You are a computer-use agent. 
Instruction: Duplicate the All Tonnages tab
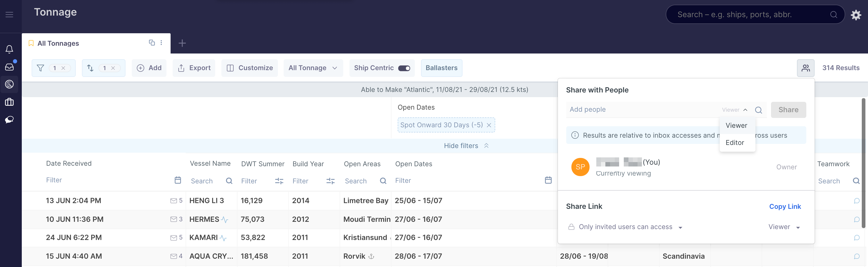coord(152,43)
